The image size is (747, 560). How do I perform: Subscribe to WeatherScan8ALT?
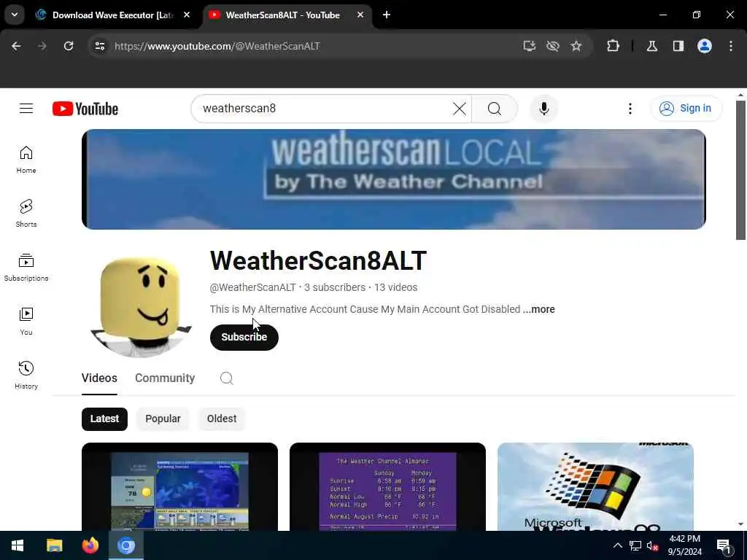point(244,337)
